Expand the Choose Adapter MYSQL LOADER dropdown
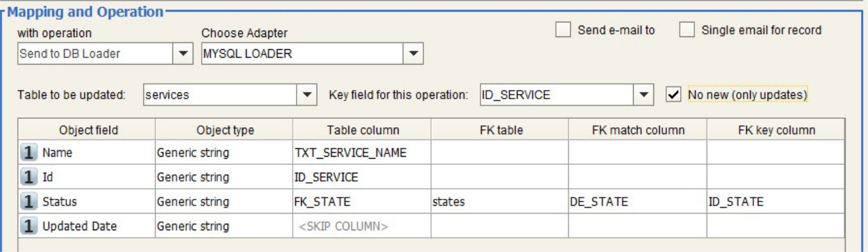Viewport: 868px width, 252px height. [x=413, y=54]
